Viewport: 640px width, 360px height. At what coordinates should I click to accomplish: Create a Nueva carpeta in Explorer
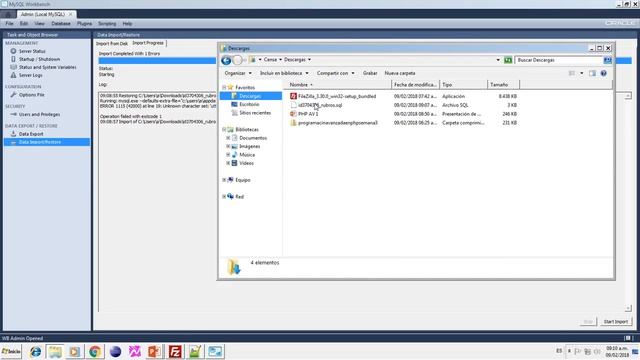[x=400, y=73]
